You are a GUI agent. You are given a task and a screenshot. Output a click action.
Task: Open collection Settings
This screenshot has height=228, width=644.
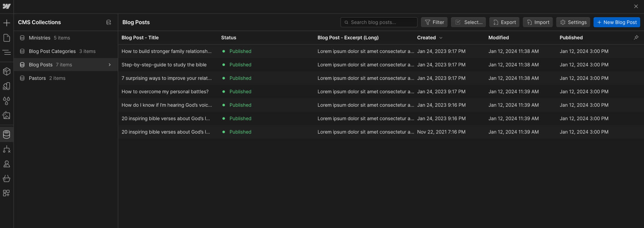[573, 22]
